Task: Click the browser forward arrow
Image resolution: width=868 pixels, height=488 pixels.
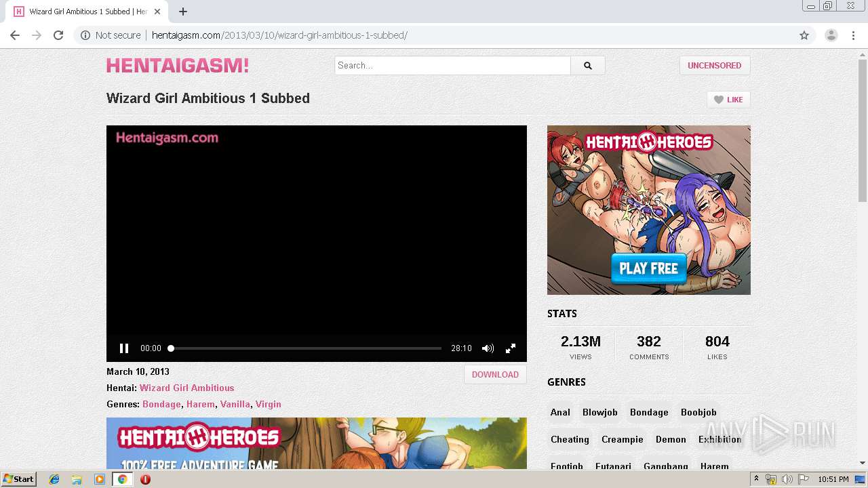Action: pos(37,35)
